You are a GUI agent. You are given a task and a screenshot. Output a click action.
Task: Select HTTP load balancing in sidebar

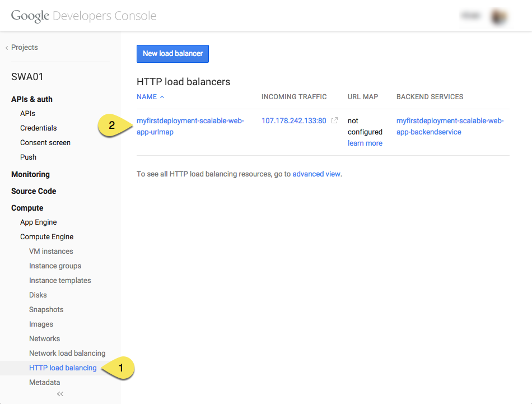coord(63,368)
